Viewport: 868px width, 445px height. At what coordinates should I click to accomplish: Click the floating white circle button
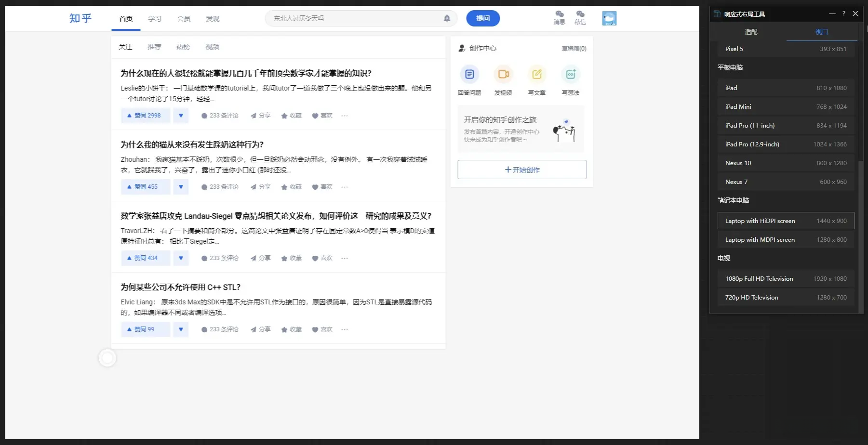point(107,358)
